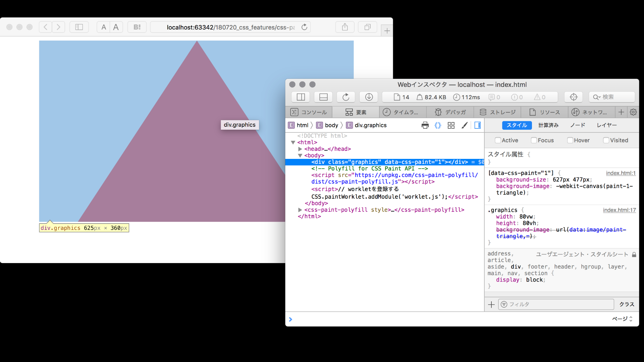
Task: Collapse the body element node
Action: tap(300, 156)
